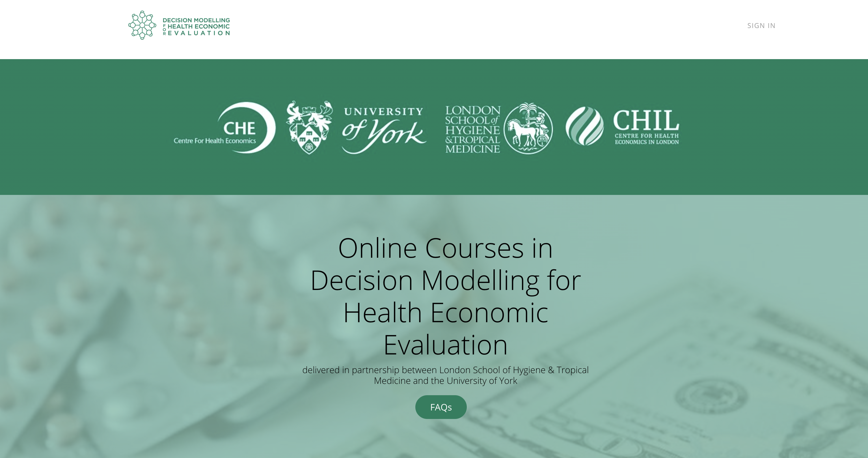This screenshot has width=868, height=458.
Task: Click the molecular network icon in the top-left
Action: (x=142, y=25)
